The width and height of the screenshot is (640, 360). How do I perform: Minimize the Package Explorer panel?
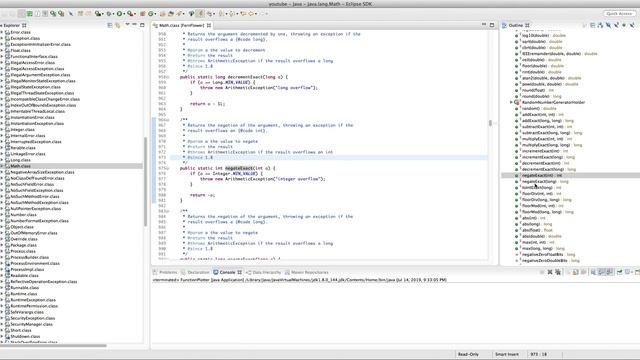(134, 24)
